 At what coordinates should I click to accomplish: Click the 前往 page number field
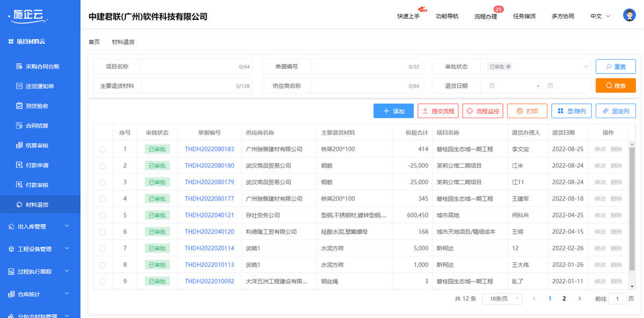(617, 299)
